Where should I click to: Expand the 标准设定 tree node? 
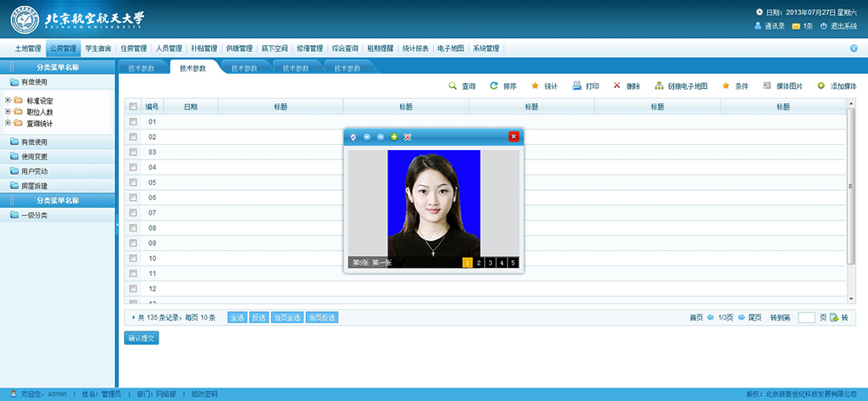coord(7,101)
